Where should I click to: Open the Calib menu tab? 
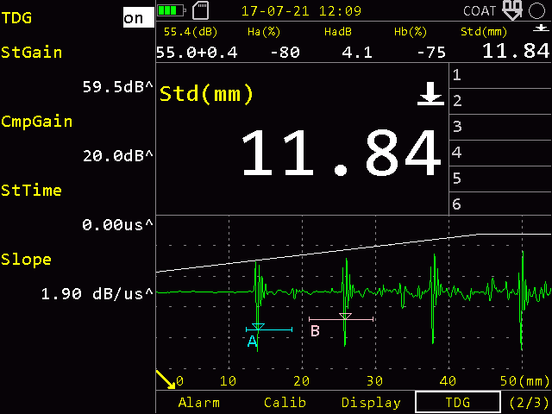(x=285, y=402)
